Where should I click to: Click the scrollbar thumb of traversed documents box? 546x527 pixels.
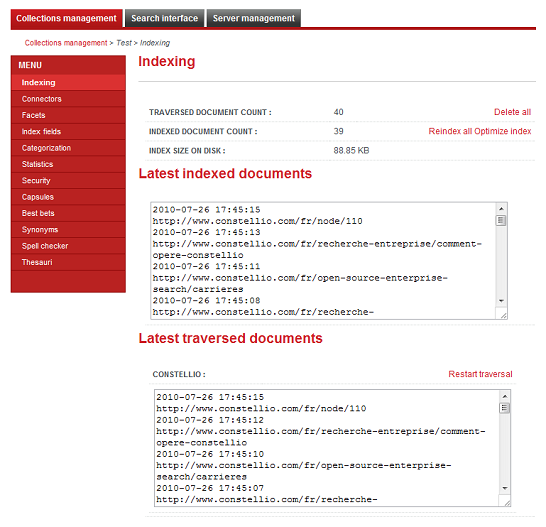coord(505,408)
